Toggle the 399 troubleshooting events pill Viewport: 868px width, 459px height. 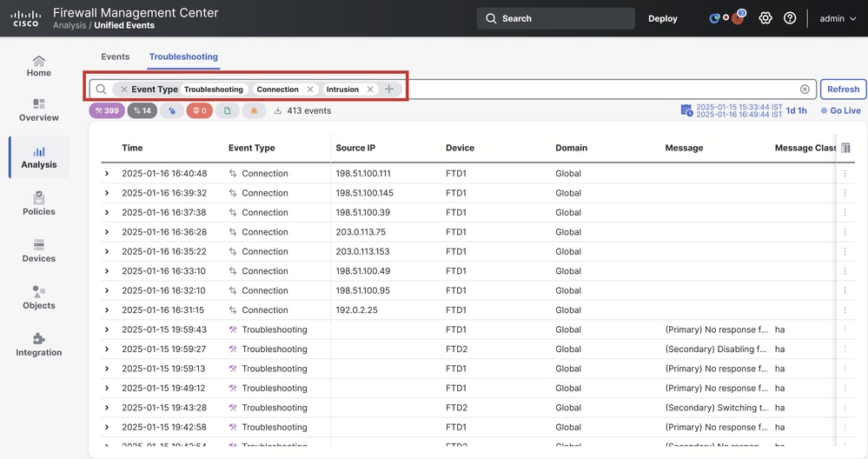pos(107,110)
